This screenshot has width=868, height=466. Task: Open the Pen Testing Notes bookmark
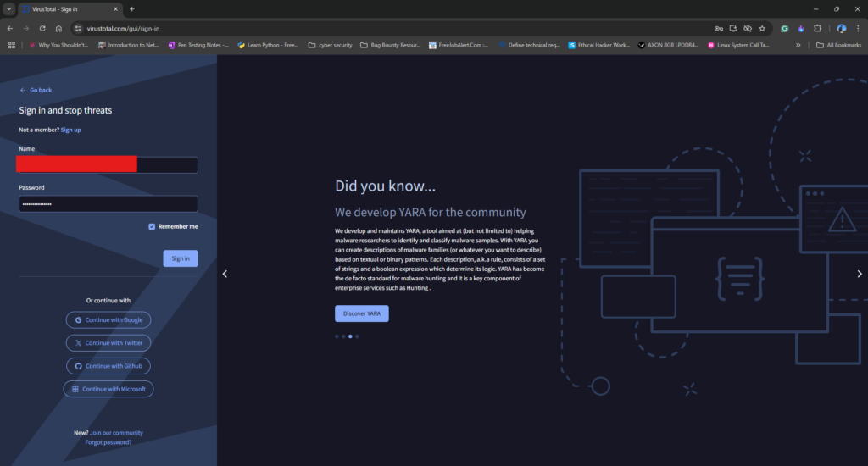(x=198, y=45)
